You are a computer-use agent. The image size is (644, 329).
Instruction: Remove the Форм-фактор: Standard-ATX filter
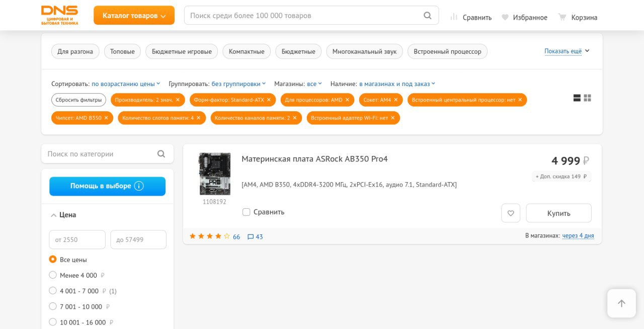pyautogui.click(x=269, y=100)
